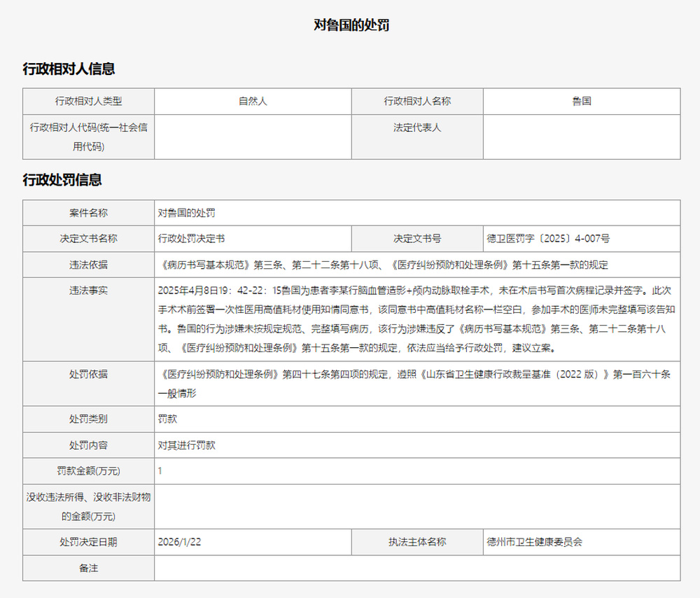Click the violation facts paragraph starting '2025年4月8日'
The height and width of the screenshot is (598, 700).
pyautogui.click(x=416, y=319)
